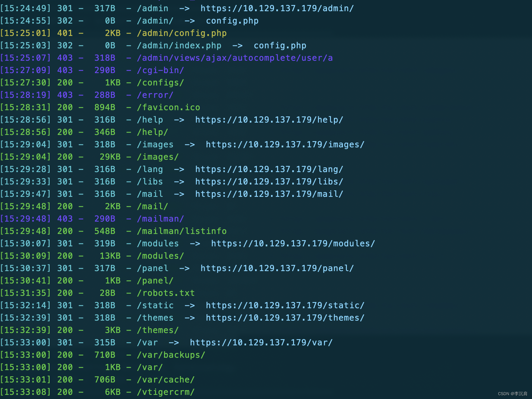Click the 706B size value
The image size is (532, 399).
click(105, 380)
